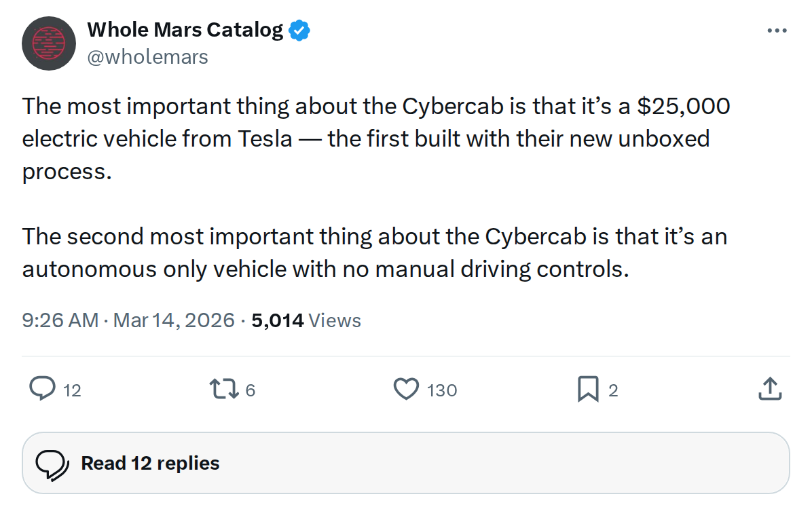
Task: Open the three-dot more options menu
Action: click(x=777, y=29)
